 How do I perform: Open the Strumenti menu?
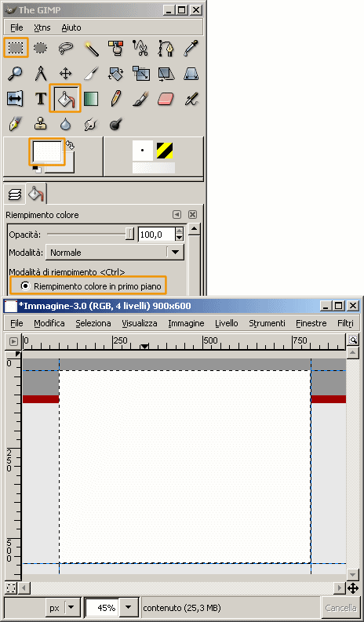click(268, 323)
